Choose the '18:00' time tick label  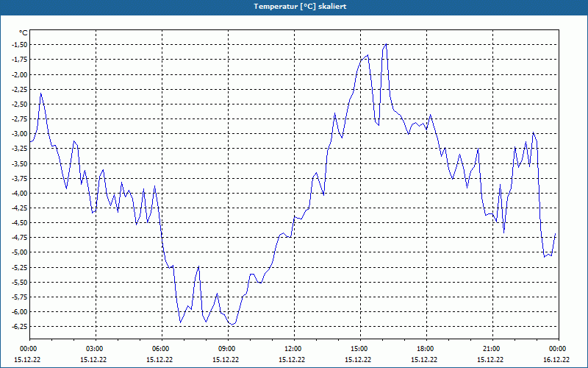pyautogui.click(x=426, y=349)
